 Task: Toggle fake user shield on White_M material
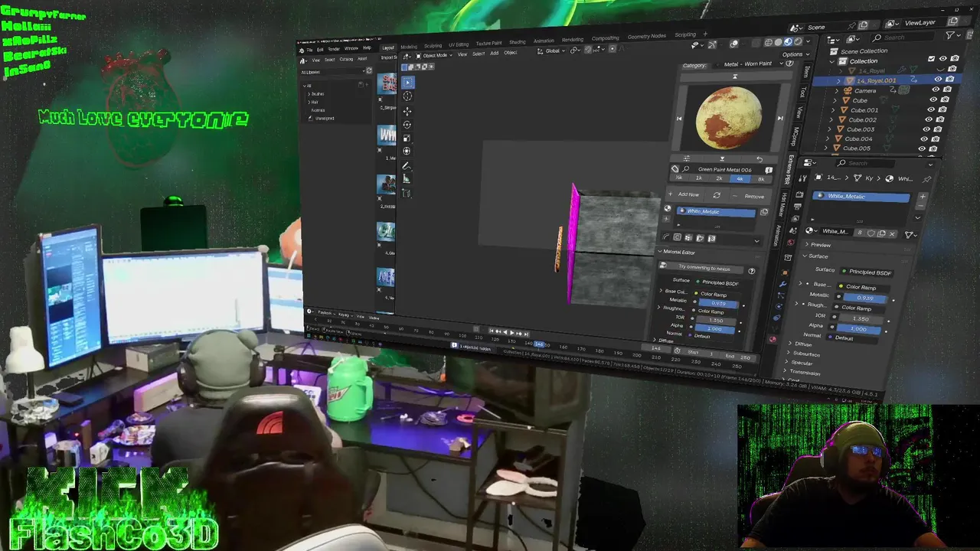pyautogui.click(x=871, y=233)
